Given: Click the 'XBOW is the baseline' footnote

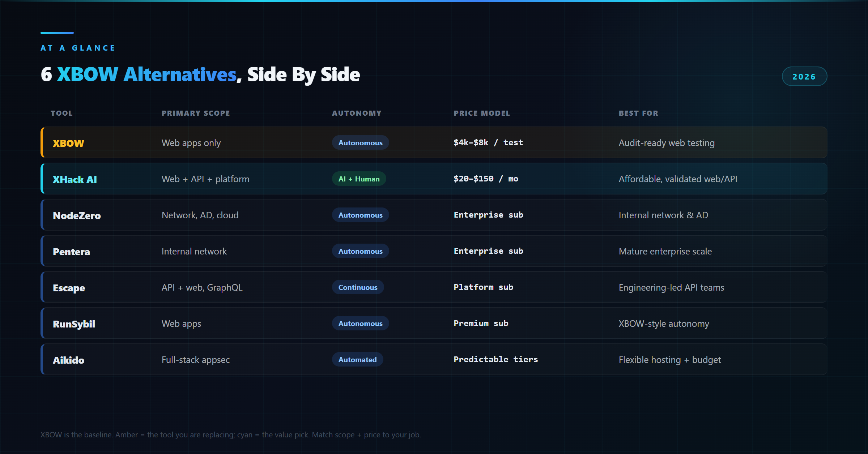Looking at the screenshot, I should click(231, 435).
